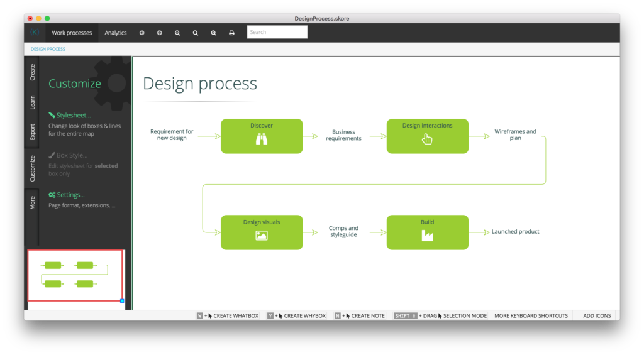Viewport: 644px width, 355px height.
Task: Open the Analytics tab
Action: point(116,33)
